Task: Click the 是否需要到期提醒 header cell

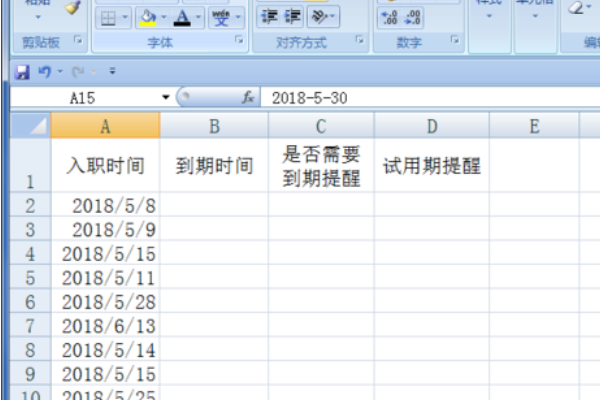Action: point(321,165)
